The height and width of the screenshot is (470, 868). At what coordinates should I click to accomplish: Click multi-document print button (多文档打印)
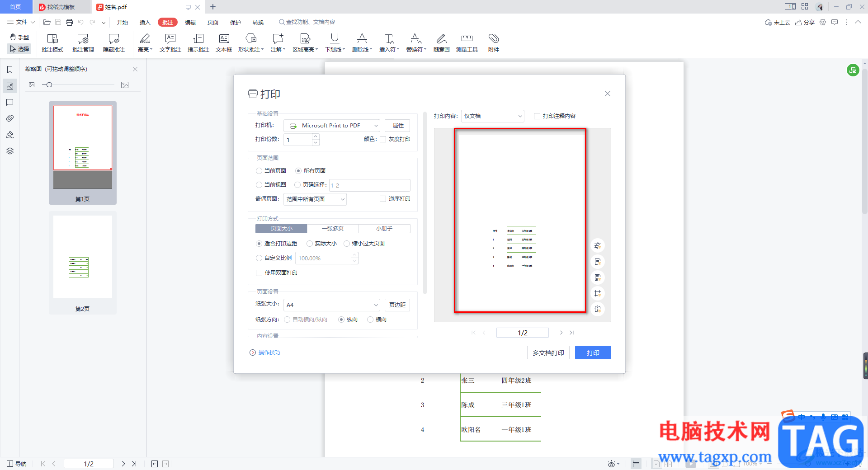click(x=548, y=353)
